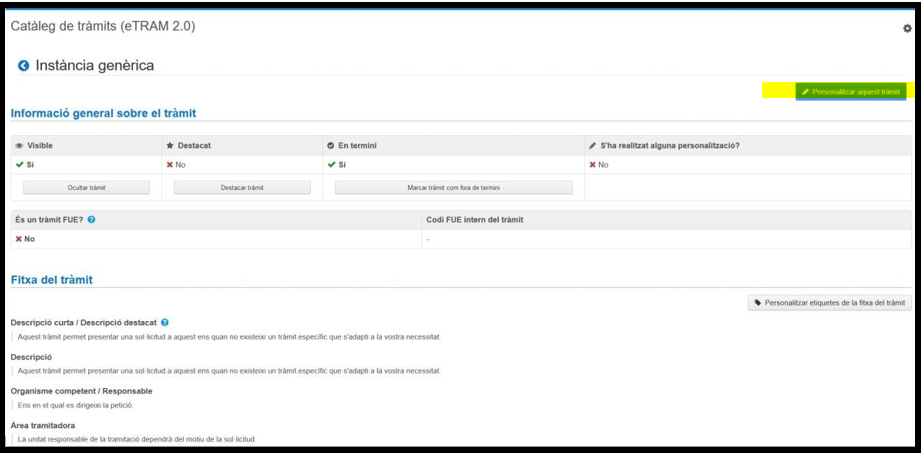Open help icon next to Descripció curta
This screenshot has height=453, width=921.
(x=165, y=323)
